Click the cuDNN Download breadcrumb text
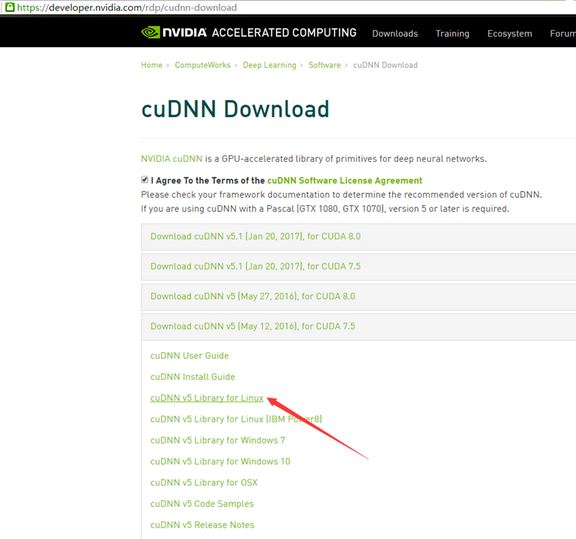 [385, 65]
